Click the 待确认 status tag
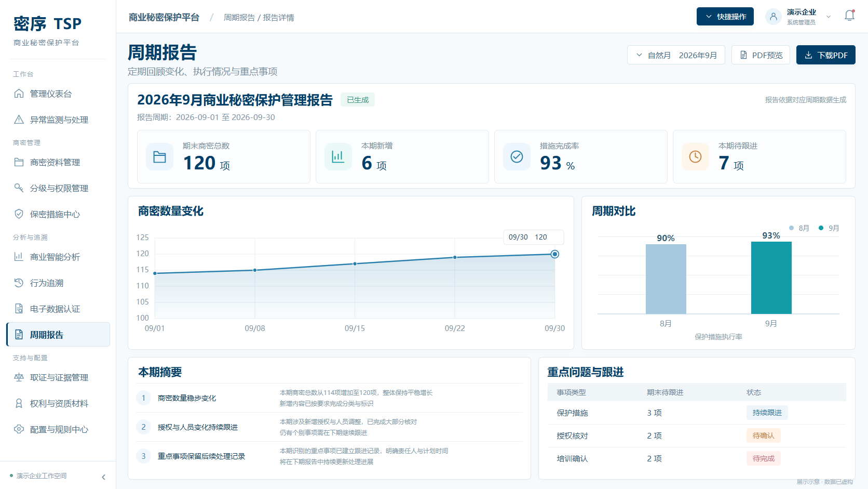Viewport: 868px width, 489px height. [x=764, y=435]
